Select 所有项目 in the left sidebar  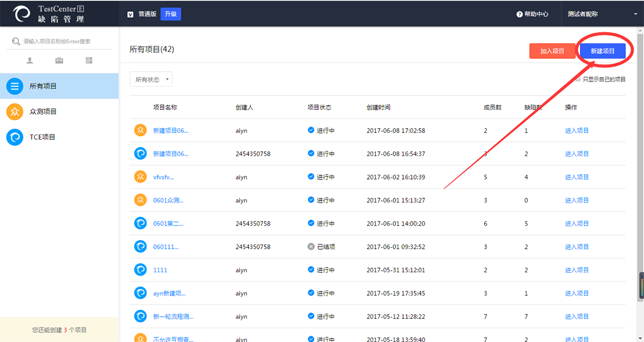pos(43,86)
